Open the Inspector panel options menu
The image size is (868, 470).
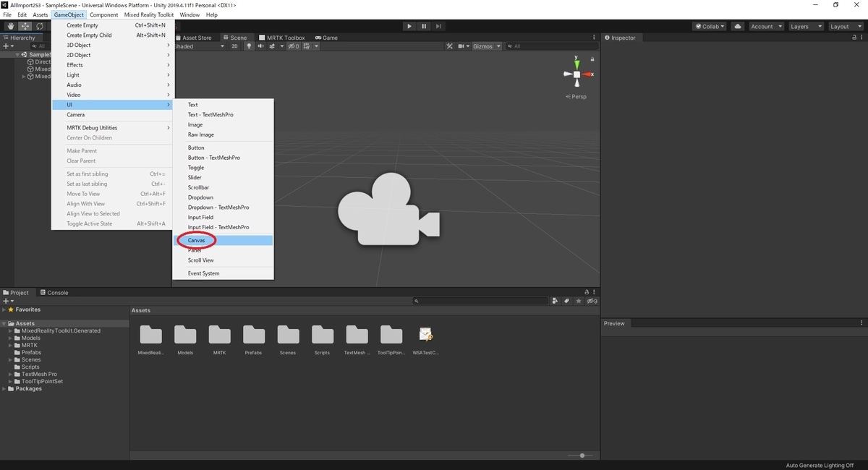pos(861,38)
